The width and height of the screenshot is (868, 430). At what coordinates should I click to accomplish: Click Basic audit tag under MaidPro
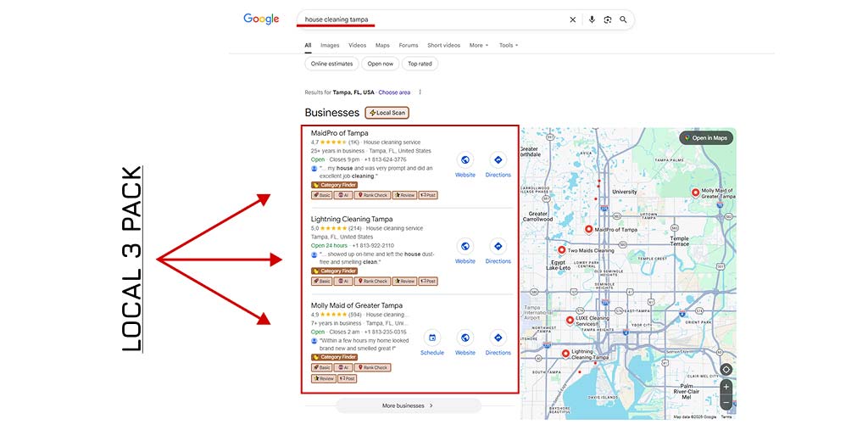(x=321, y=195)
